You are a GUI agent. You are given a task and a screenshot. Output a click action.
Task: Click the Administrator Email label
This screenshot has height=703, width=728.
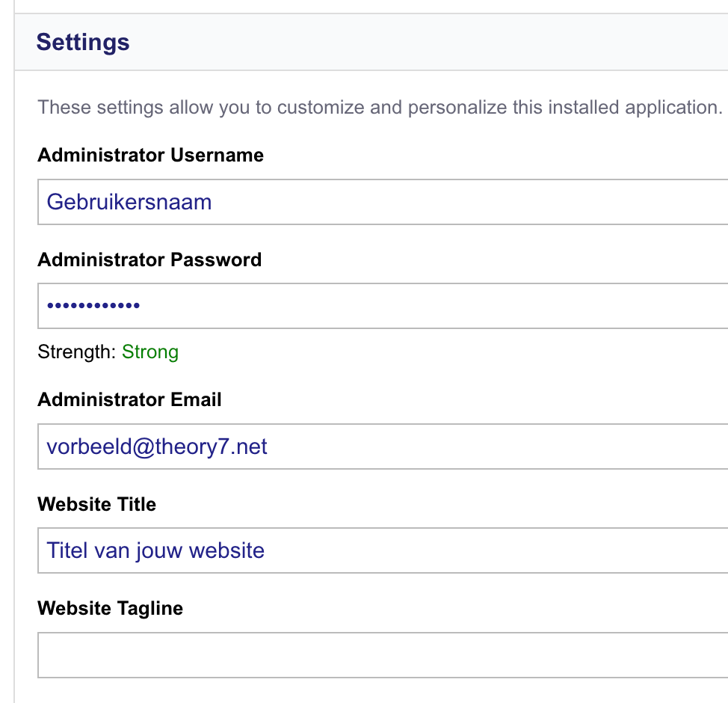click(129, 399)
